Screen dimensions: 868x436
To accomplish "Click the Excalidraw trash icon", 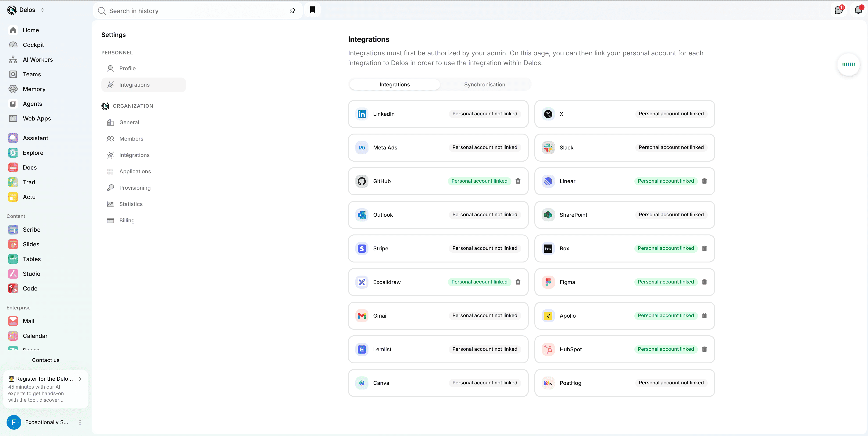I will (518, 282).
